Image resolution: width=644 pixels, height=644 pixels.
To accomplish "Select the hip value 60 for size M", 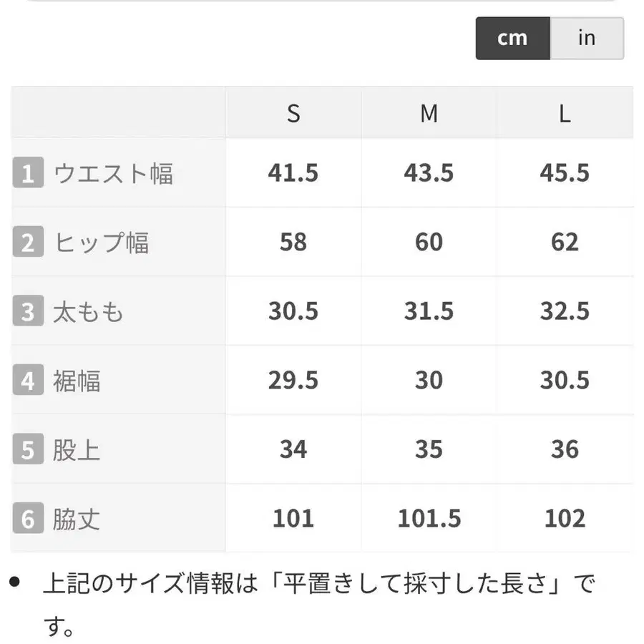I will [429, 242].
